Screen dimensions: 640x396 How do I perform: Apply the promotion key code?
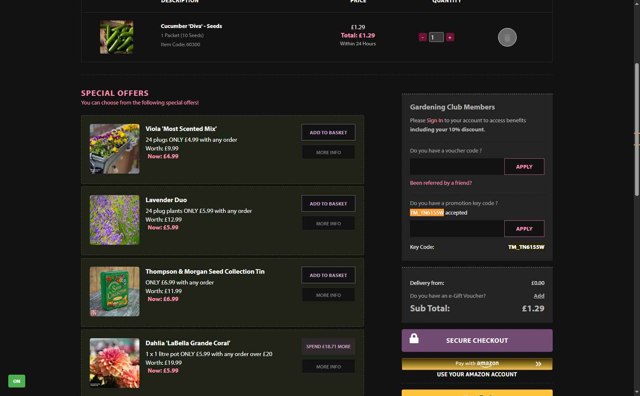pyautogui.click(x=524, y=229)
